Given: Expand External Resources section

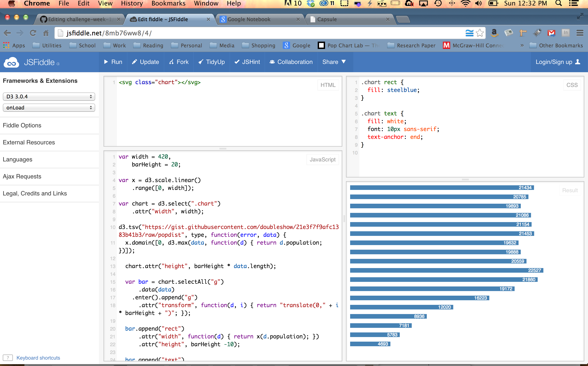Looking at the screenshot, I should click(x=49, y=142).
